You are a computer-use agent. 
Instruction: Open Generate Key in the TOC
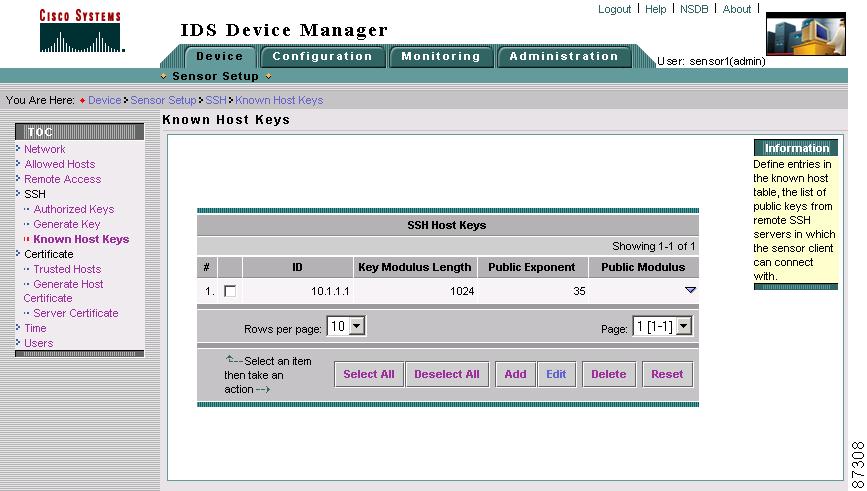[x=67, y=224]
